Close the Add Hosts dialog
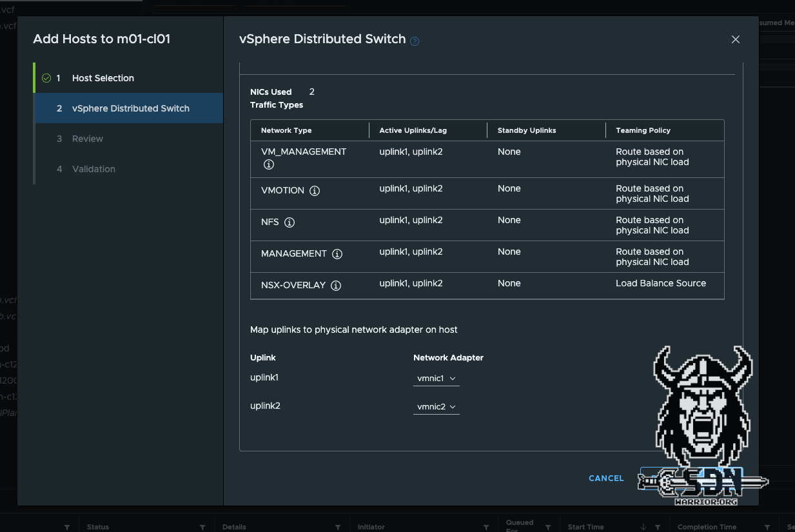 pyautogui.click(x=735, y=39)
